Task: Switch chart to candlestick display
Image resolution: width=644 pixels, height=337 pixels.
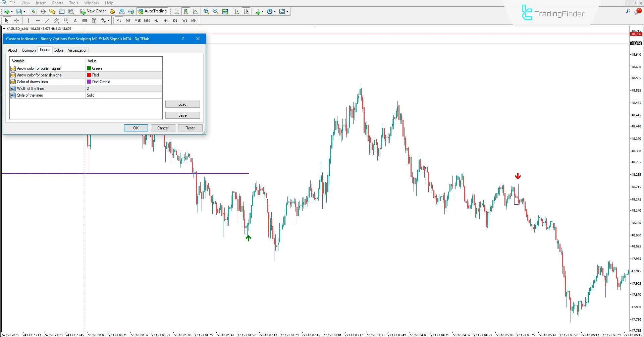Action: point(186,11)
